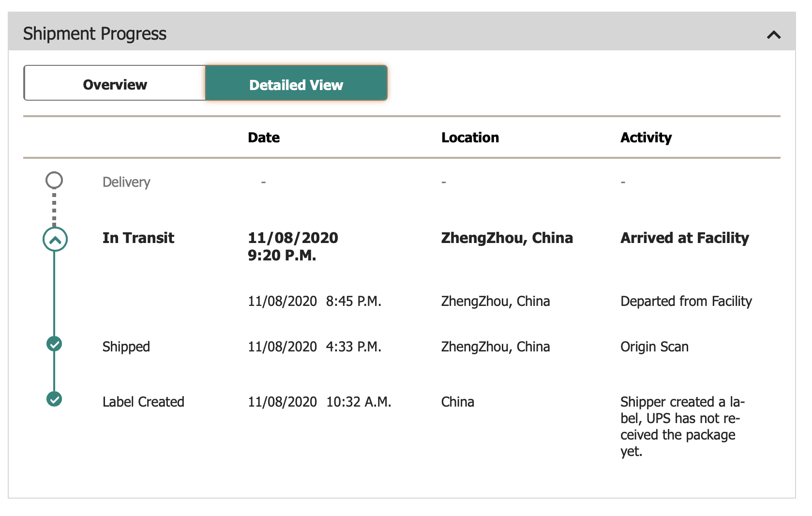812x516 pixels.
Task: Click the dotted timeline segment below Delivery
Action: click(x=54, y=208)
